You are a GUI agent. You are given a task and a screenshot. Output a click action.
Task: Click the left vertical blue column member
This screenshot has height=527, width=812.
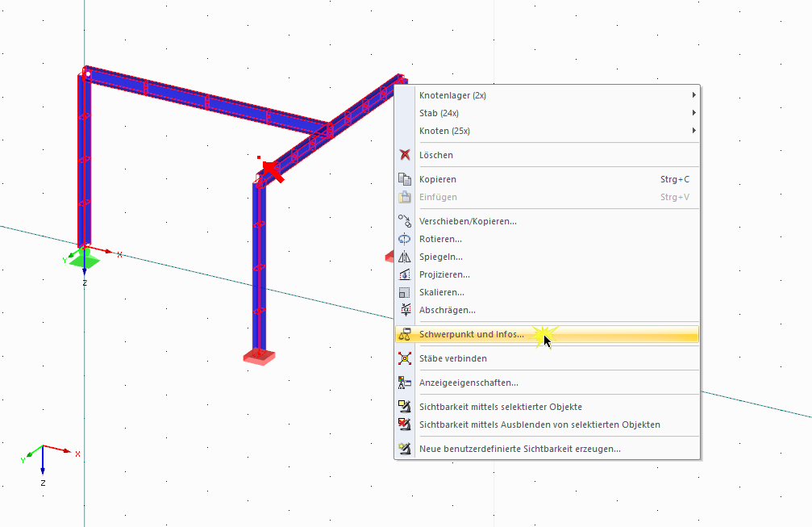coord(85,161)
